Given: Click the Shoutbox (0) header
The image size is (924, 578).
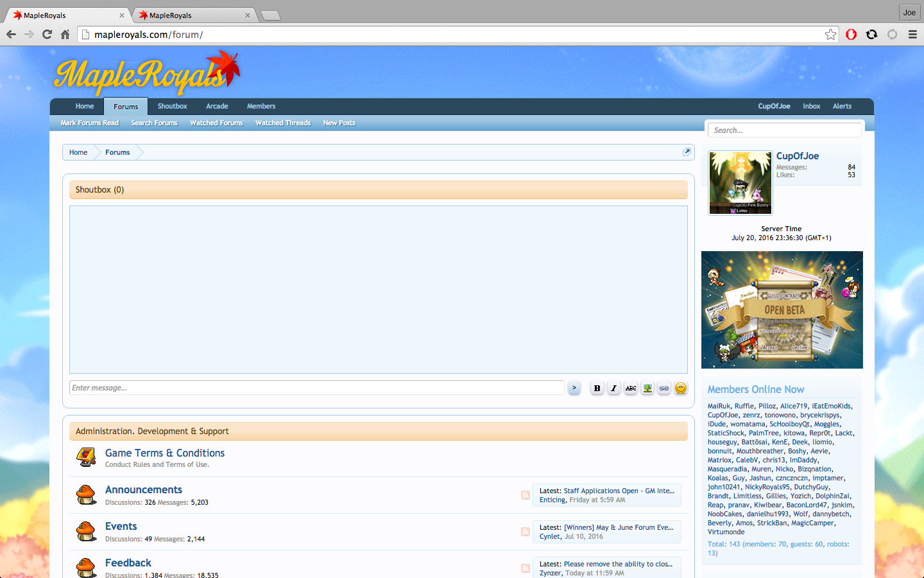Looking at the screenshot, I should click(379, 190).
